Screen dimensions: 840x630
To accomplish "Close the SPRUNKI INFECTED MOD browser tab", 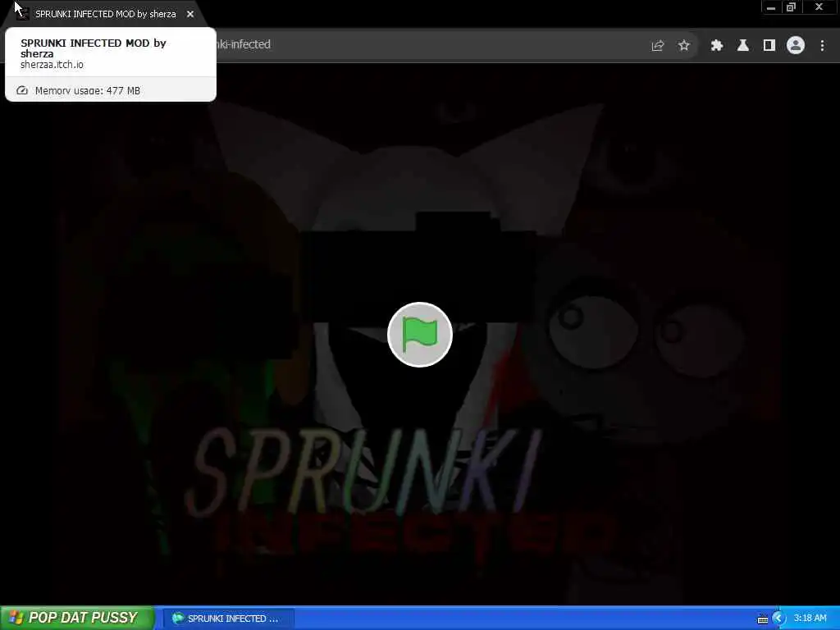I will click(190, 15).
